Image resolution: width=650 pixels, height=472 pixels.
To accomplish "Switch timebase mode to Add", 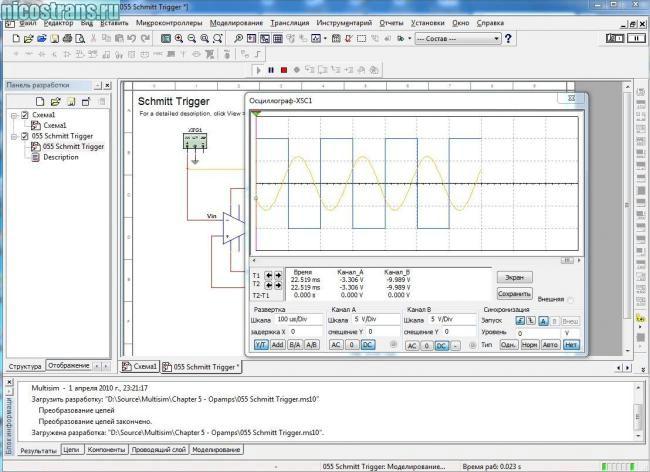I will pos(277,345).
